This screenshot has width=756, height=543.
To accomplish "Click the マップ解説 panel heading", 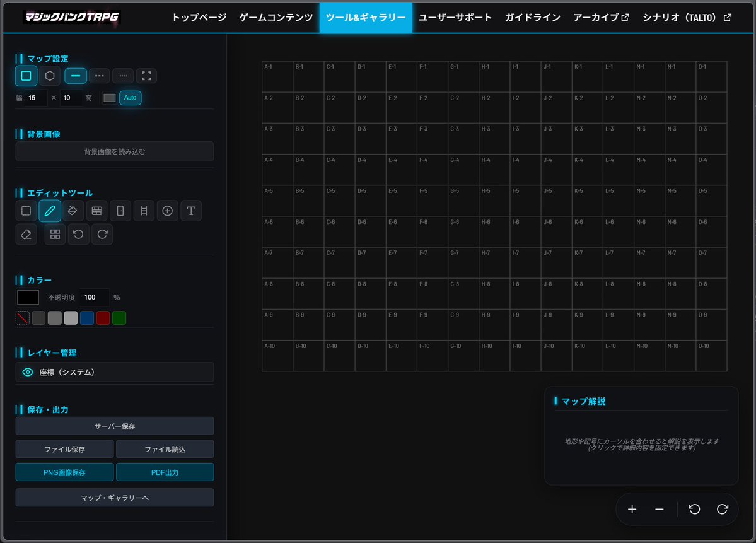I will pos(583,401).
